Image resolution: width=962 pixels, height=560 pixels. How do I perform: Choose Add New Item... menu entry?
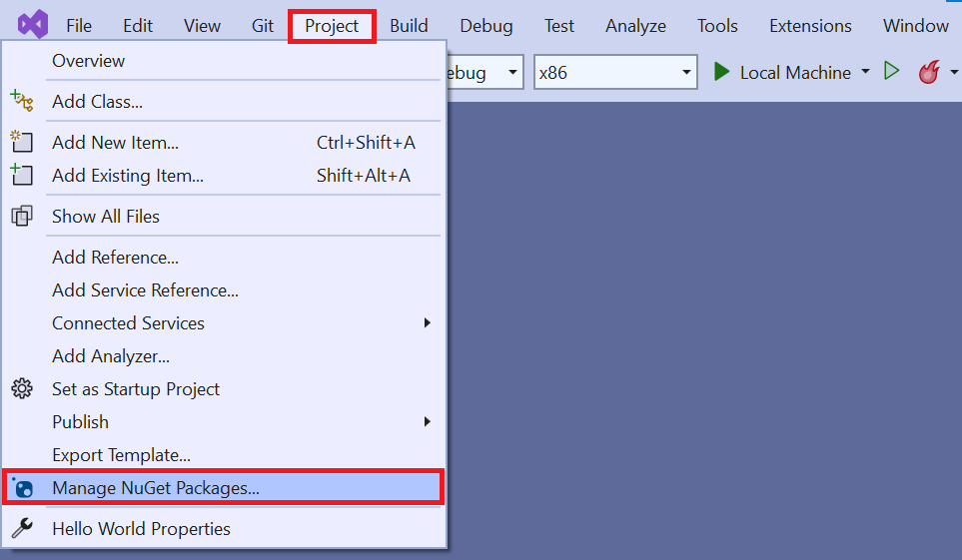[224, 143]
